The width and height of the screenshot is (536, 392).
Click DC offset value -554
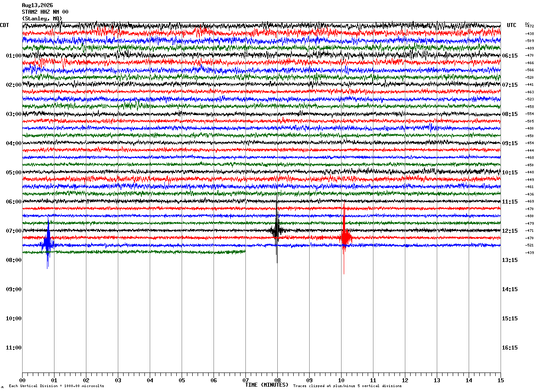point(529,114)
